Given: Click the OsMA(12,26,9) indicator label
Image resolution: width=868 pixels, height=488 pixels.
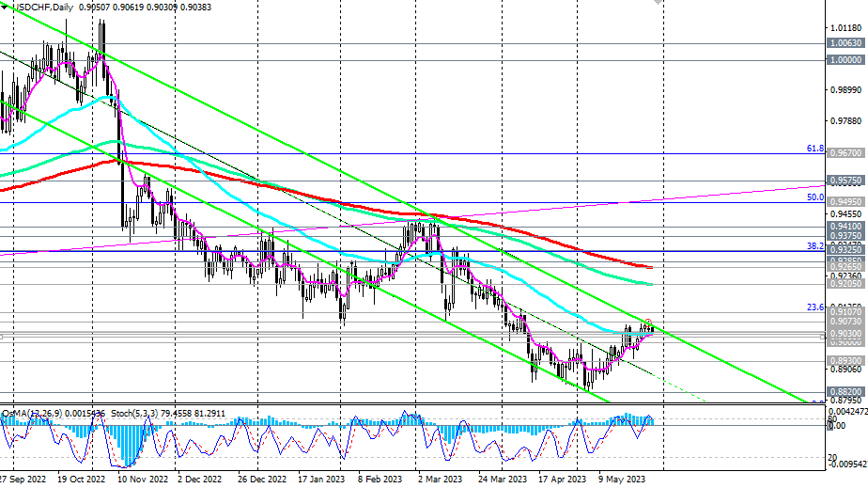Looking at the screenshot, I should click(x=32, y=414).
